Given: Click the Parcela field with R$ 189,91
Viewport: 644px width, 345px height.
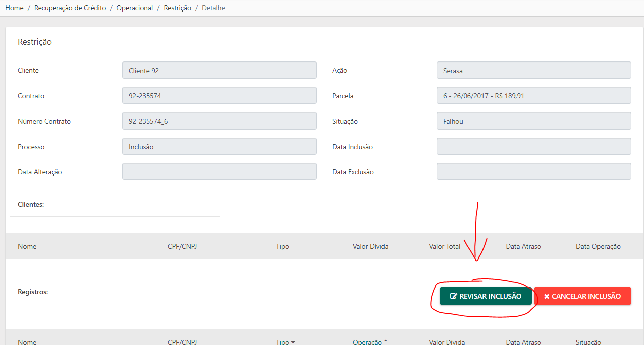Looking at the screenshot, I should tap(534, 95).
